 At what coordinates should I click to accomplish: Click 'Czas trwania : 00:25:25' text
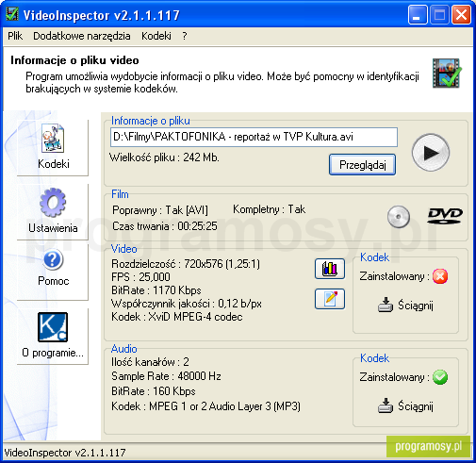pyautogui.click(x=165, y=226)
